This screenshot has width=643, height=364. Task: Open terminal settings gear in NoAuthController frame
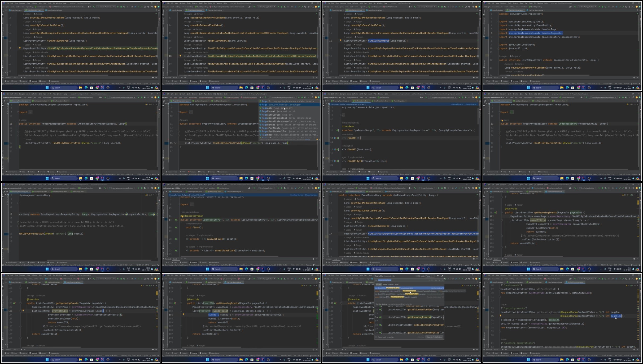tap(634, 349)
